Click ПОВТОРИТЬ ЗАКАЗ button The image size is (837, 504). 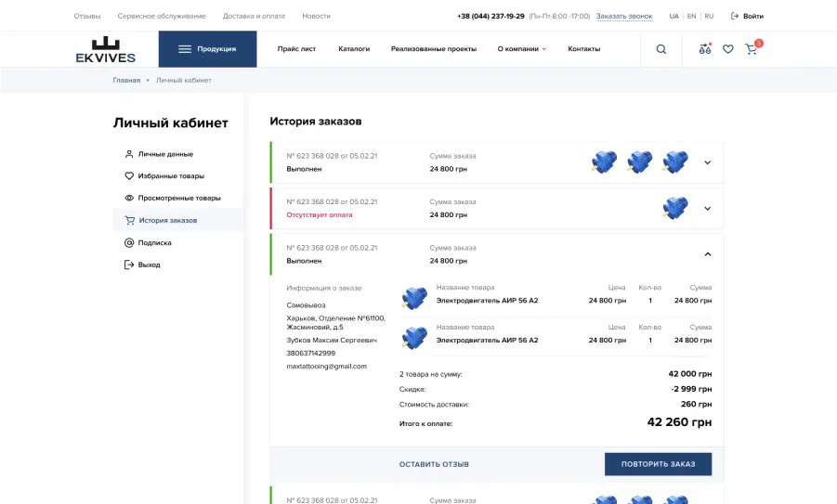point(659,464)
